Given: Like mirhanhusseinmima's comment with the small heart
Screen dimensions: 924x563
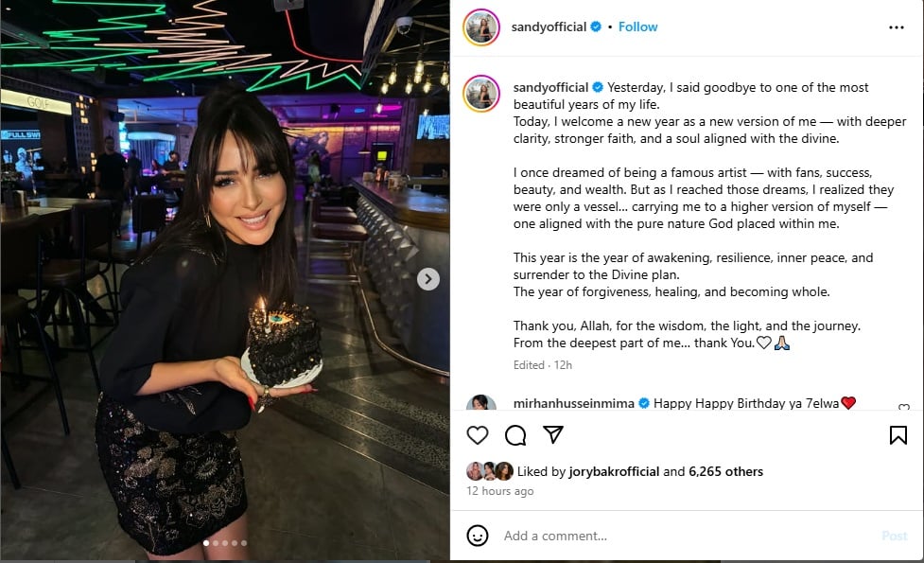Looking at the screenshot, I should pyautogui.click(x=904, y=407).
